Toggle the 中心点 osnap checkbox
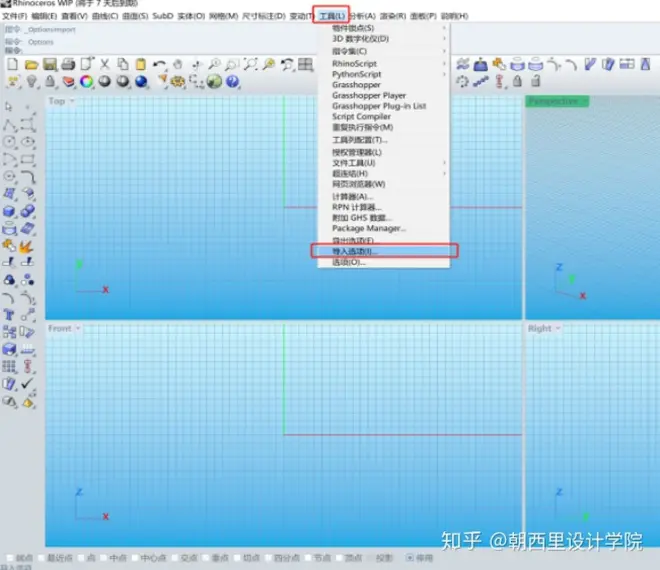This screenshot has width=660, height=570. tap(135, 558)
